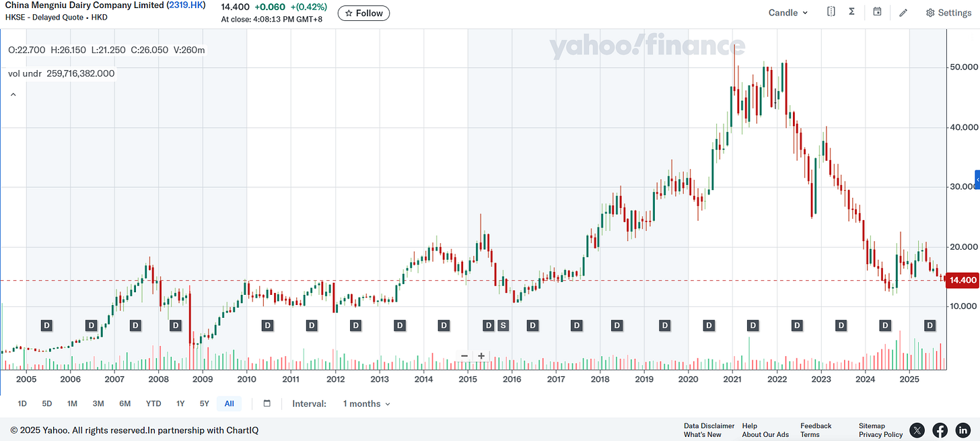Click the dividend D marker in 2025

point(930,326)
